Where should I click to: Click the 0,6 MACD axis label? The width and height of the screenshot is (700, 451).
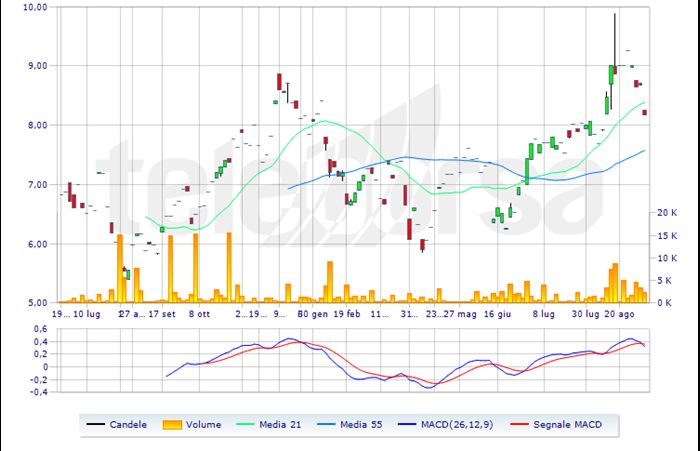point(41,329)
